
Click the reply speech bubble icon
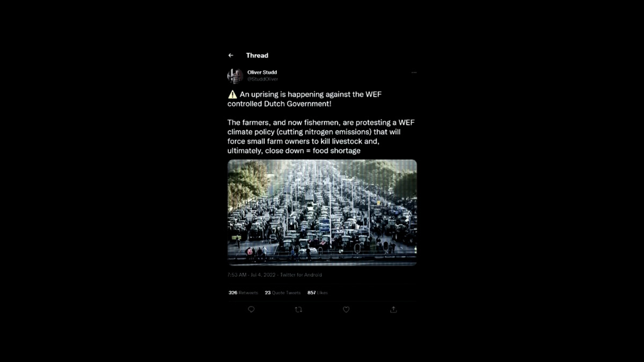(x=251, y=309)
